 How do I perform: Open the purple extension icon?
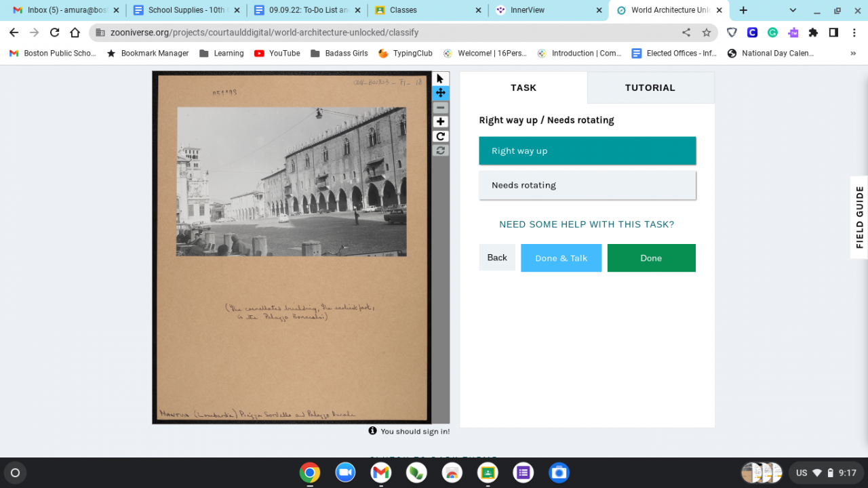[x=793, y=33]
